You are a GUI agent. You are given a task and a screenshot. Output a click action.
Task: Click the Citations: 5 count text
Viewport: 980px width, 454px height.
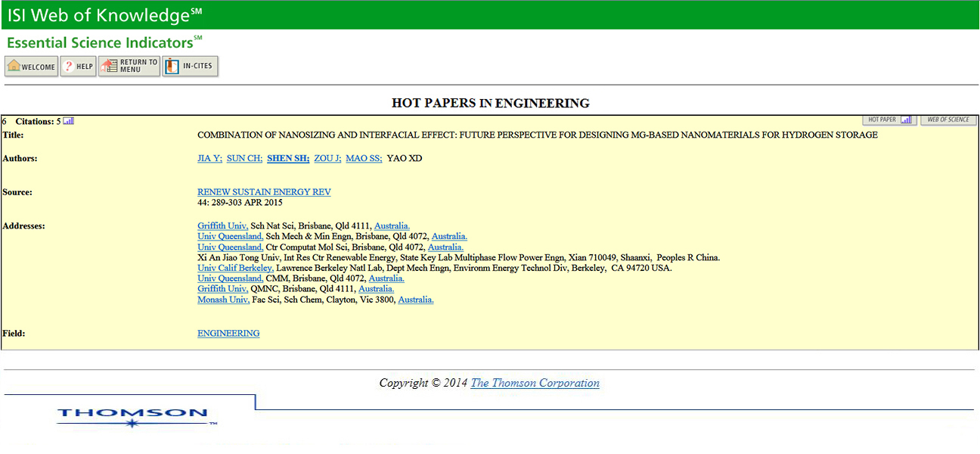(38, 121)
